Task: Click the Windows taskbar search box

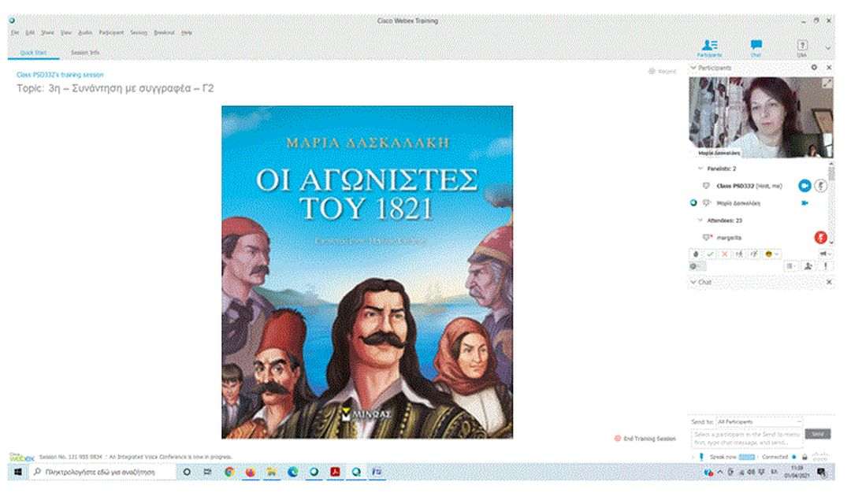Action: point(102,472)
